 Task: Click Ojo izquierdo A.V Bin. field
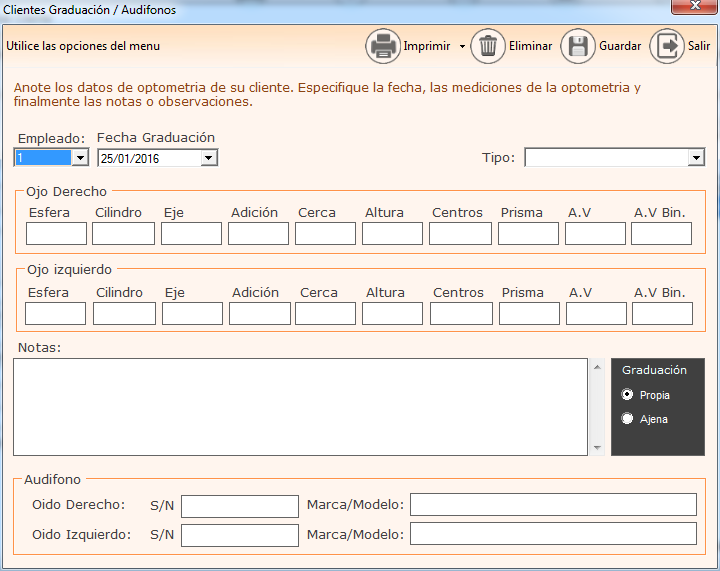663,313
